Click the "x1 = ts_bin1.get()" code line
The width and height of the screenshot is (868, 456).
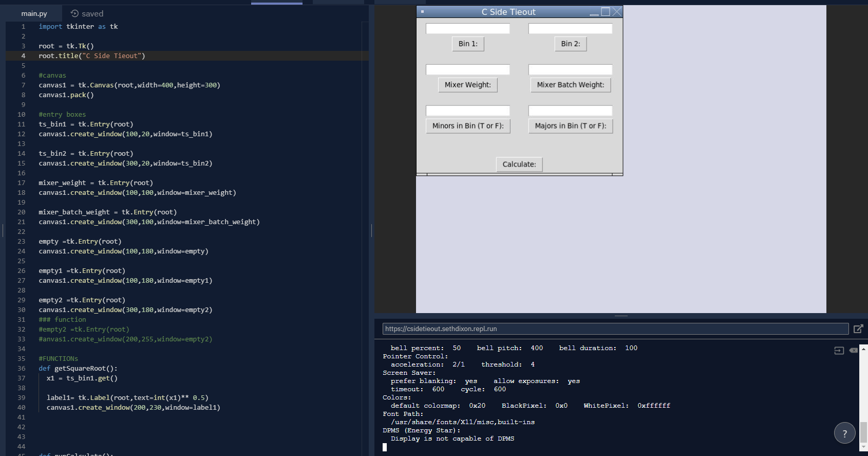[x=82, y=378]
